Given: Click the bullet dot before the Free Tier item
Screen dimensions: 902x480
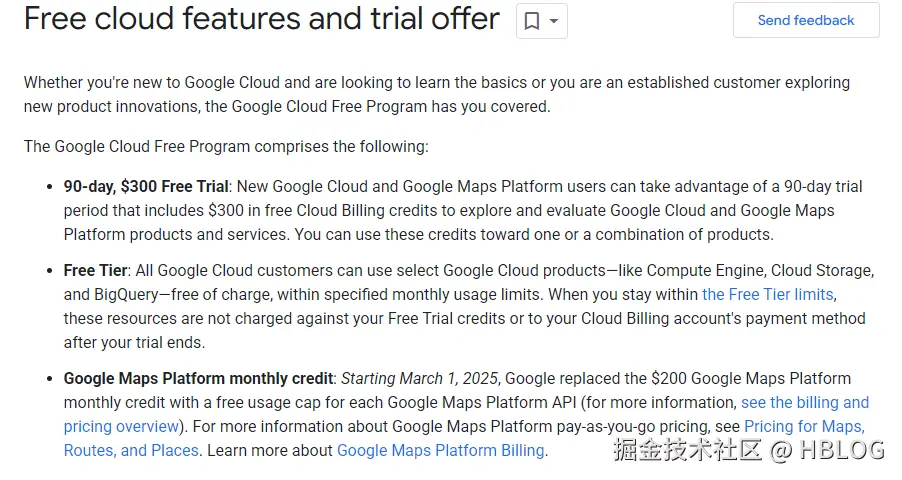Looking at the screenshot, I should [51, 271].
